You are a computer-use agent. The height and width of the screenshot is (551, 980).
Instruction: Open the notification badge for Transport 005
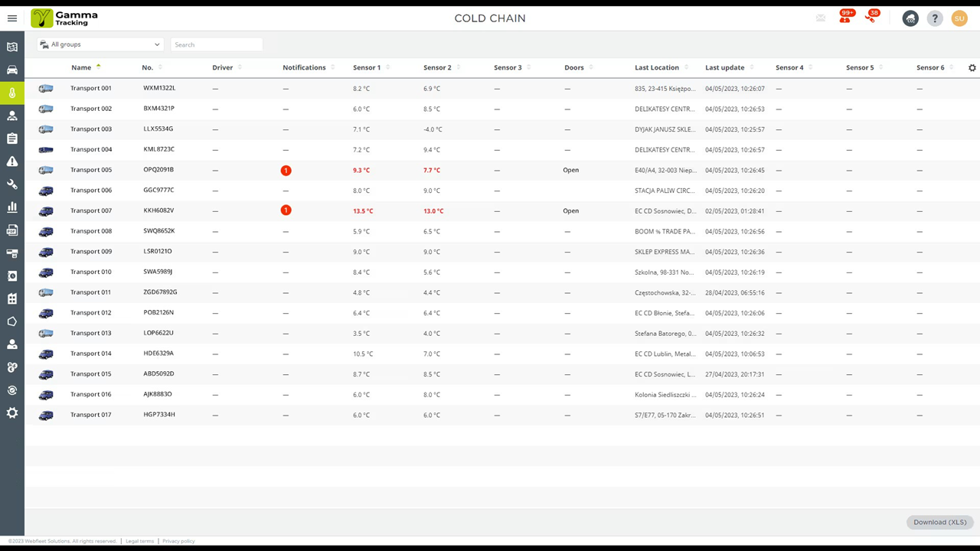(286, 170)
